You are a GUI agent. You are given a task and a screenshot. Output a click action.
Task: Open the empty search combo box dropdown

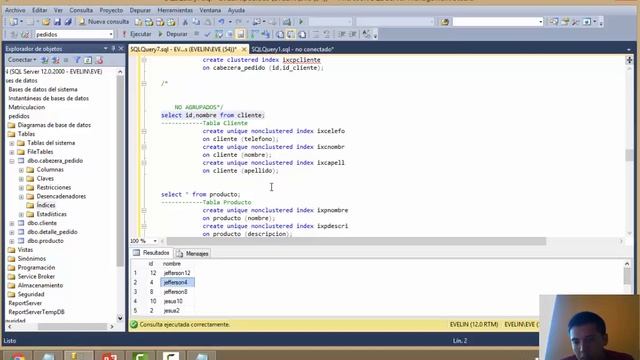point(541,22)
